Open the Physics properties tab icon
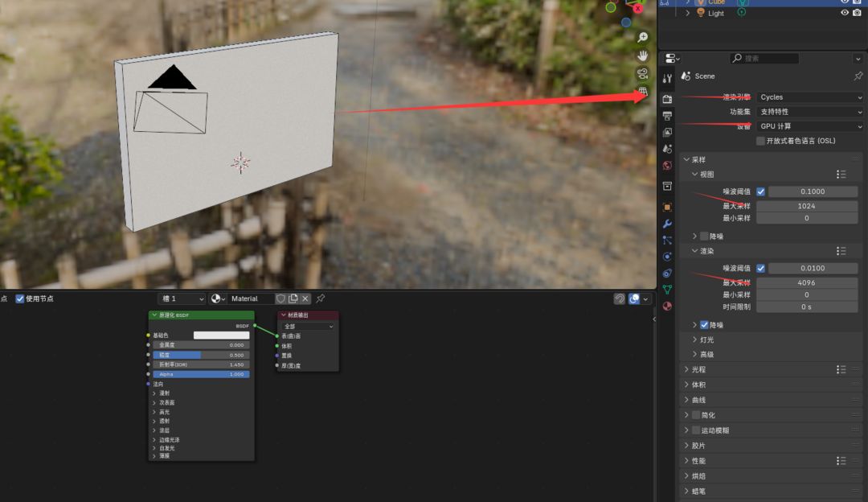 click(667, 257)
